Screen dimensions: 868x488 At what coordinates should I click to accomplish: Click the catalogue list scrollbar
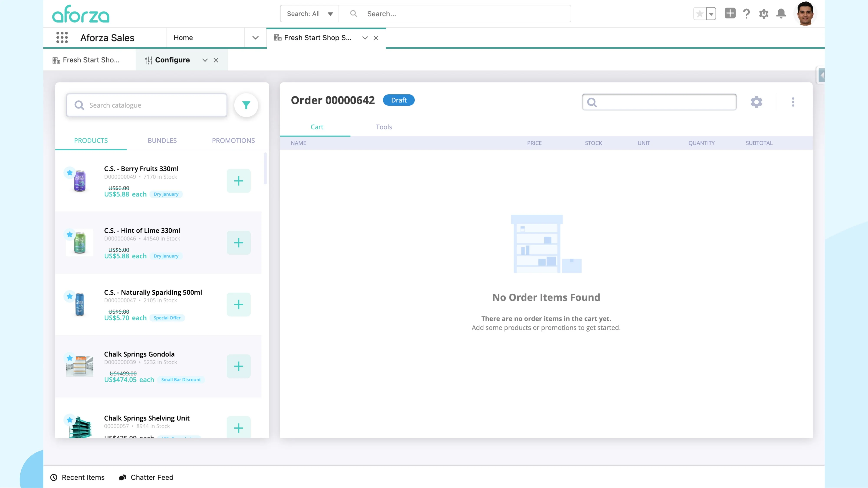[x=265, y=168]
